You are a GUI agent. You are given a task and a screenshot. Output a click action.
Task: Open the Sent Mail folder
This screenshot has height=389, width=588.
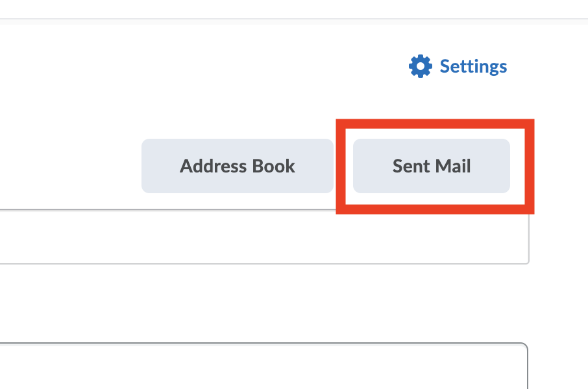pyautogui.click(x=432, y=166)
